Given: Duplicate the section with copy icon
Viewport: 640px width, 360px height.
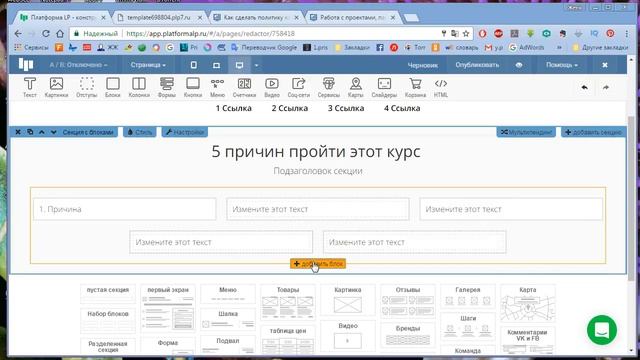Looking at the screenshot, I should point(30,132).
